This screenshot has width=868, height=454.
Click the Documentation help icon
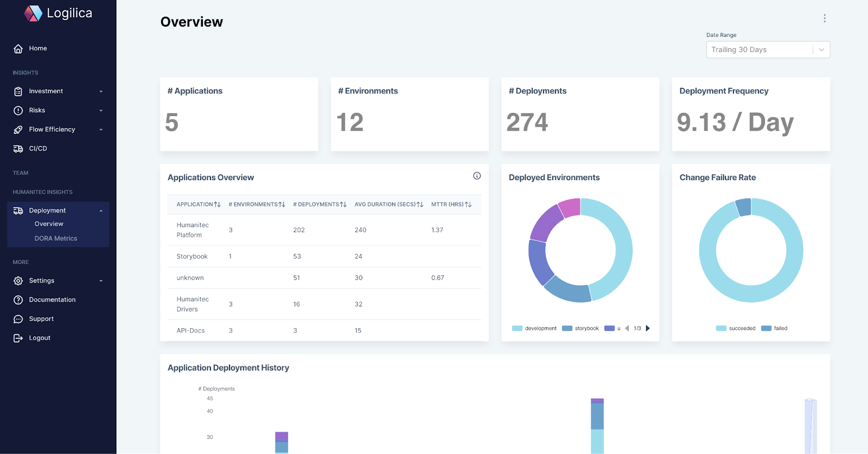click(x=18, y=300)
